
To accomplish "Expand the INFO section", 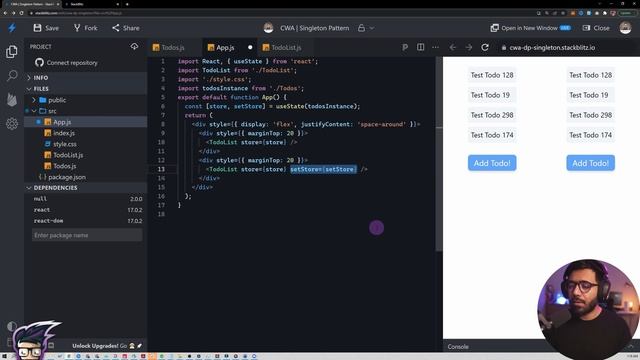I will tap(86, 78).
